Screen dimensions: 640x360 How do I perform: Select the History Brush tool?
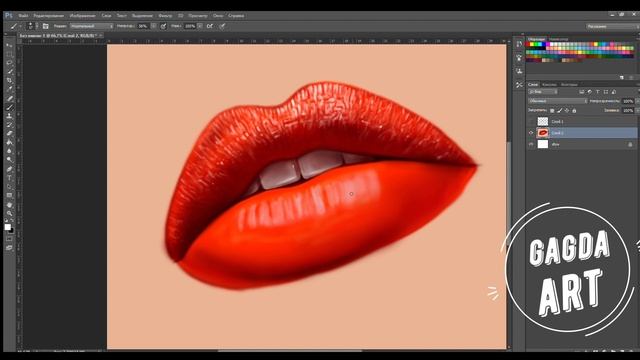9,125
